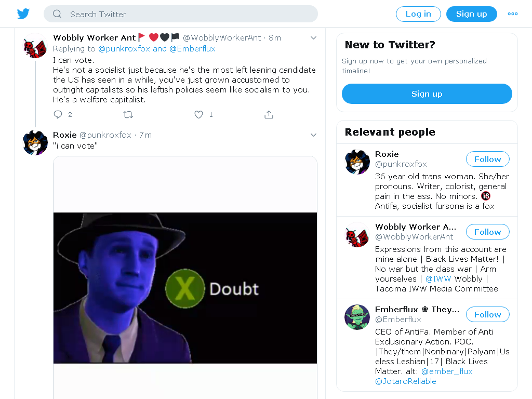Reply to Wobbly Worker Ant's tweet
This screenshot has height=399, width=532.
pyautogui.click(x=58, y=114)
